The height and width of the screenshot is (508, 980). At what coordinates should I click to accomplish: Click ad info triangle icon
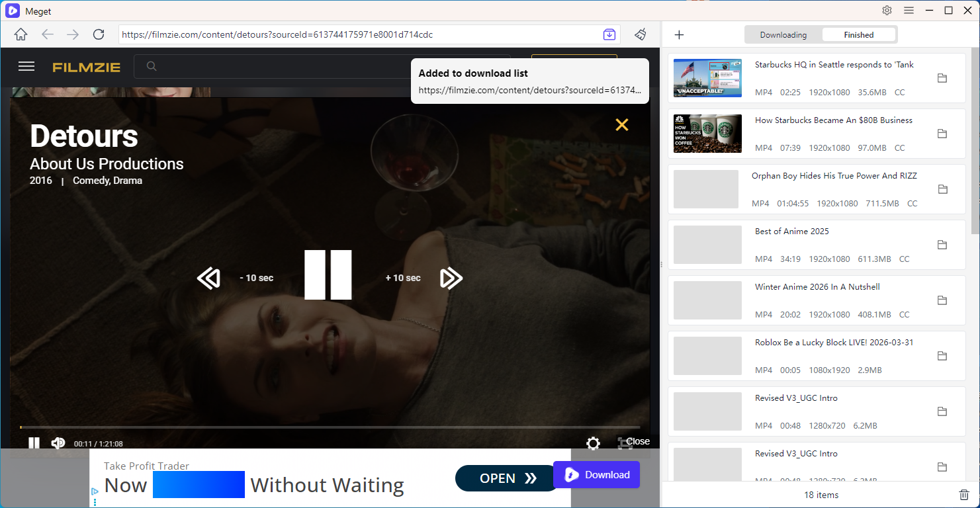point(95,491)
